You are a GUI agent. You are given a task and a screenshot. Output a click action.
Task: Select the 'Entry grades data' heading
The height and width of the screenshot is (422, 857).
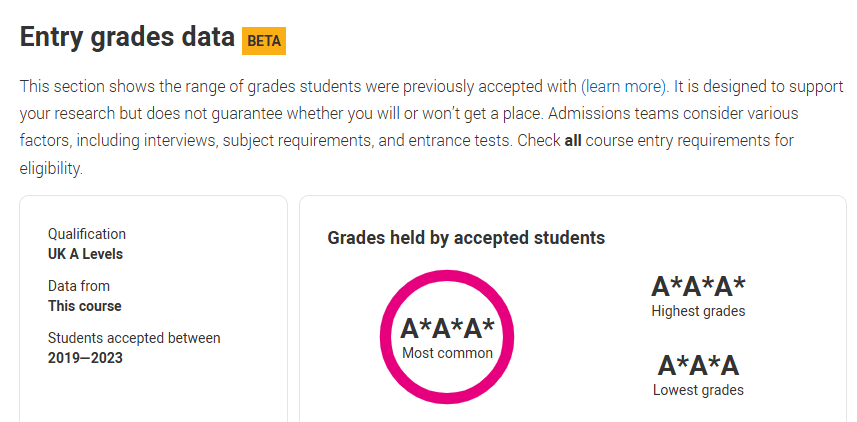(x=127, y=37)
